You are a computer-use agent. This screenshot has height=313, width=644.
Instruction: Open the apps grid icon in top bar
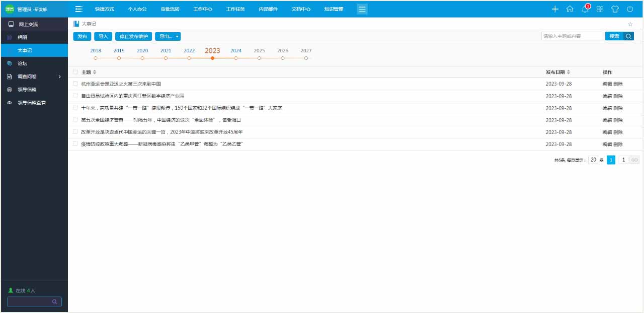coord(600,9)
